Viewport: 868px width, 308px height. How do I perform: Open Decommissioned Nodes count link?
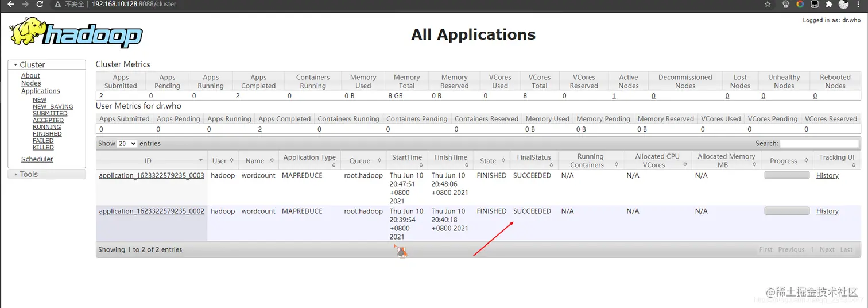coord(653,96)
